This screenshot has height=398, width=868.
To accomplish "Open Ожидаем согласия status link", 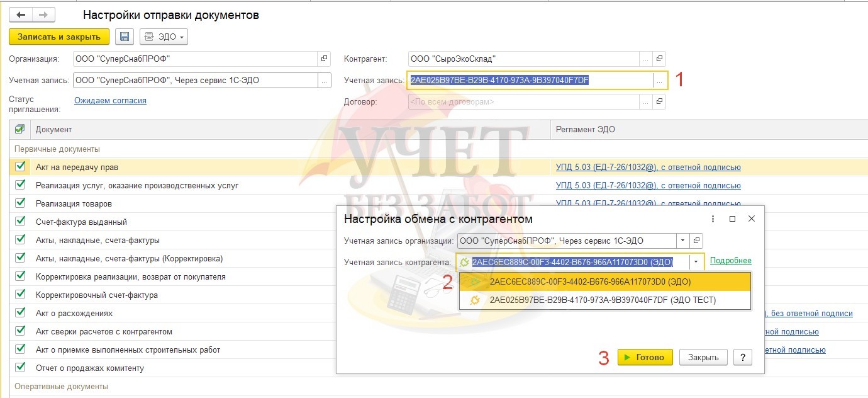I will [x=110, y=100].
